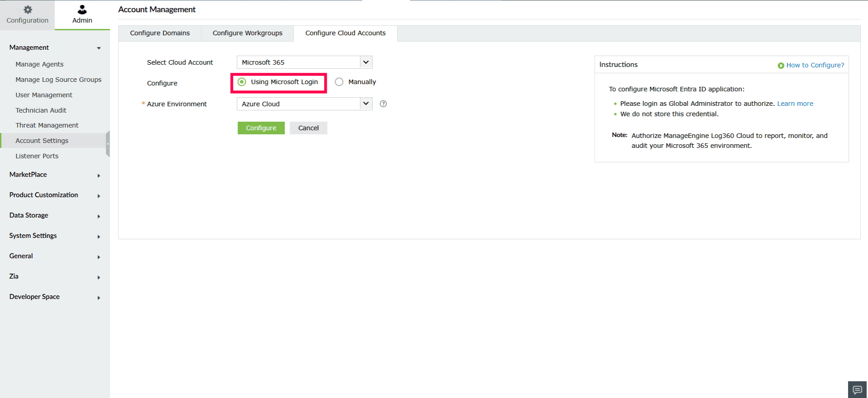Open the Configuration gear icon
The width and height of the screenshot is (868, 398).
coord(28,9)
